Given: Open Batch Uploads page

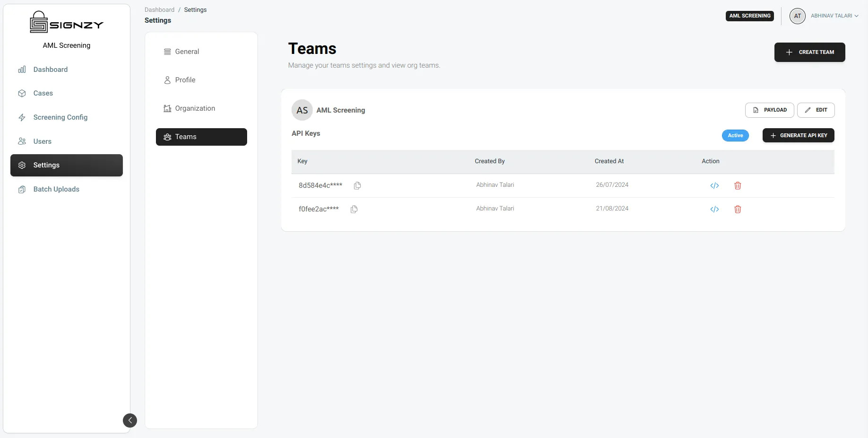Looking at the screenshot, I should pyautogui.click(x=67, y=189).
